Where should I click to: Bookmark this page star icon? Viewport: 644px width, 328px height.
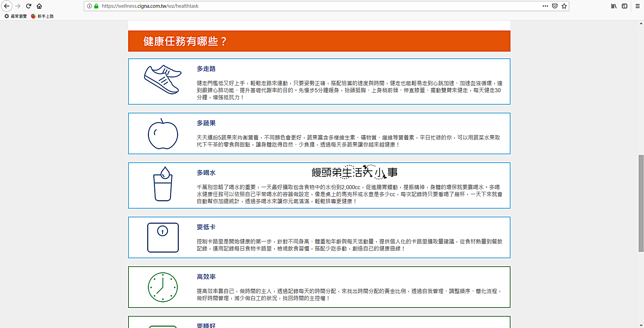[564, 6]
